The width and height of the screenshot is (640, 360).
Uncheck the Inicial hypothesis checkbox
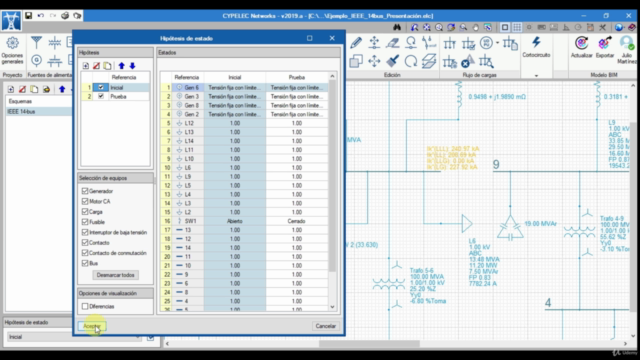[101, 87]
